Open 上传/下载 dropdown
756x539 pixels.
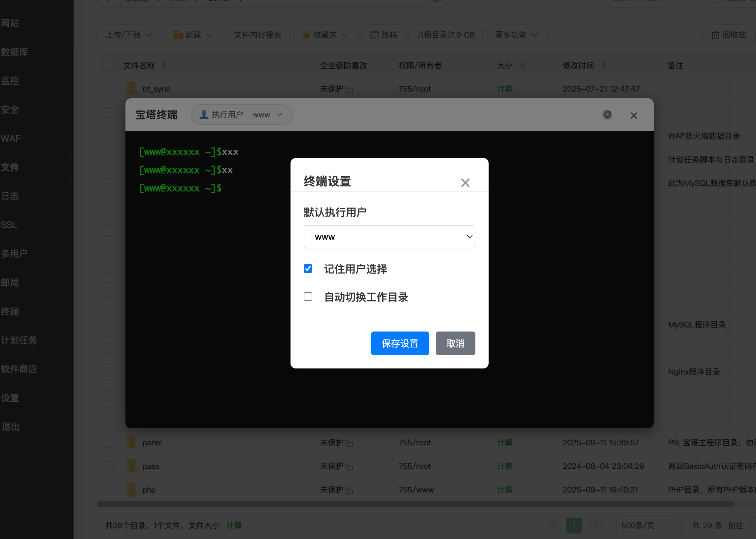coord(129,35)
